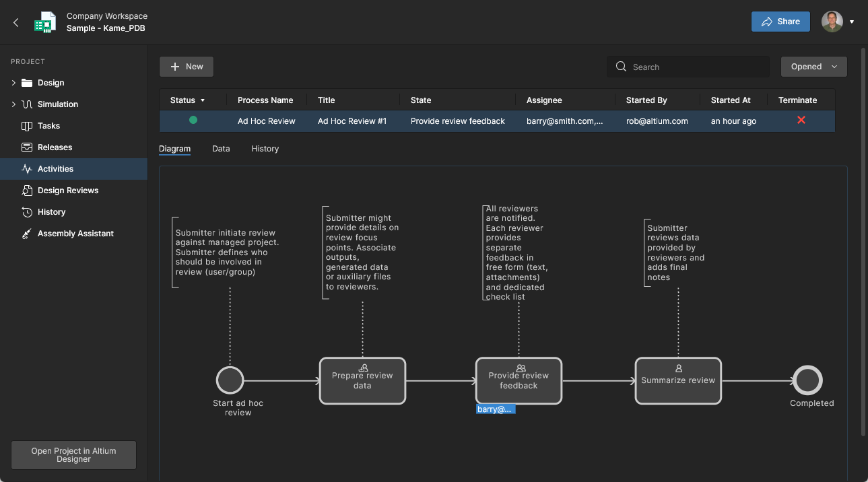Click the Share button
Viewport: 868px width, 482px height.
(x=780, y=22)
